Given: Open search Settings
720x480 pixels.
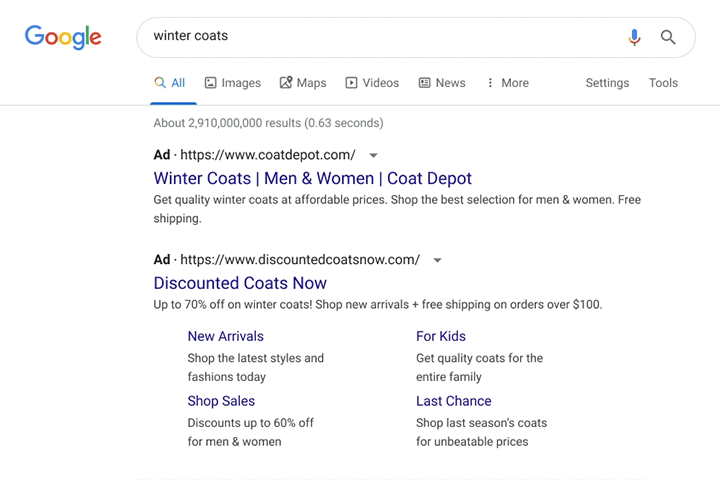Looking at the screenshot, I should coord(607,83).
